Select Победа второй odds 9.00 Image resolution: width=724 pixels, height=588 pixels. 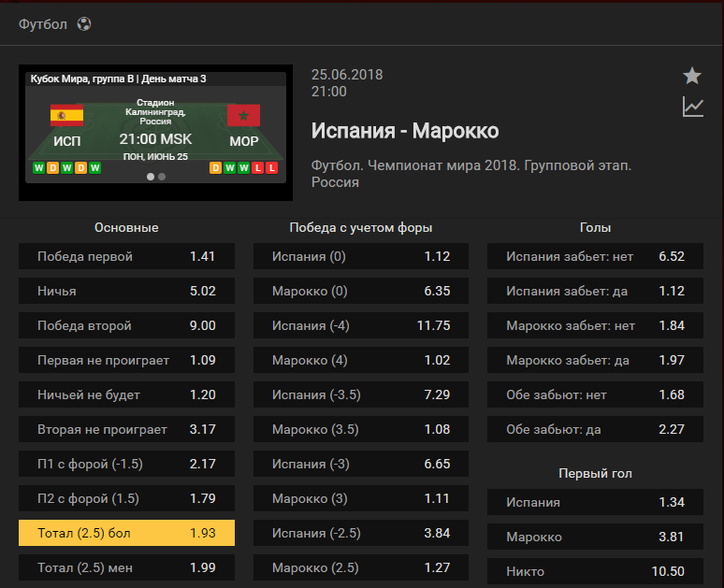pos(126,325)
